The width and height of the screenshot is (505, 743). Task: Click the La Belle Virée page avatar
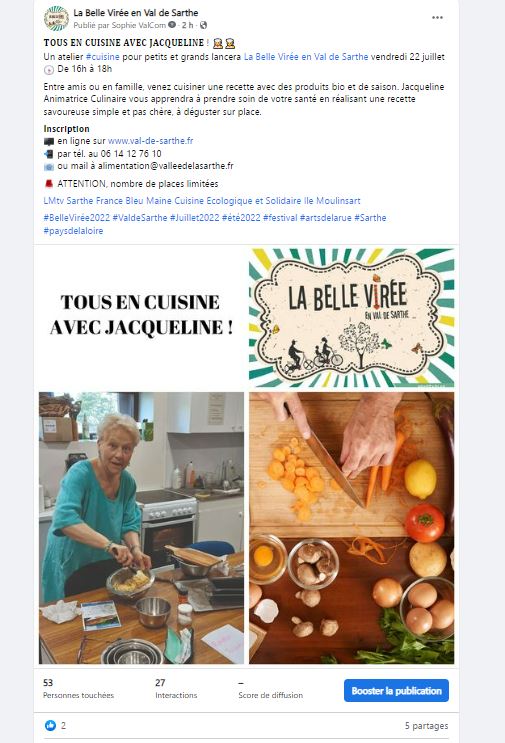pos(56,18)
